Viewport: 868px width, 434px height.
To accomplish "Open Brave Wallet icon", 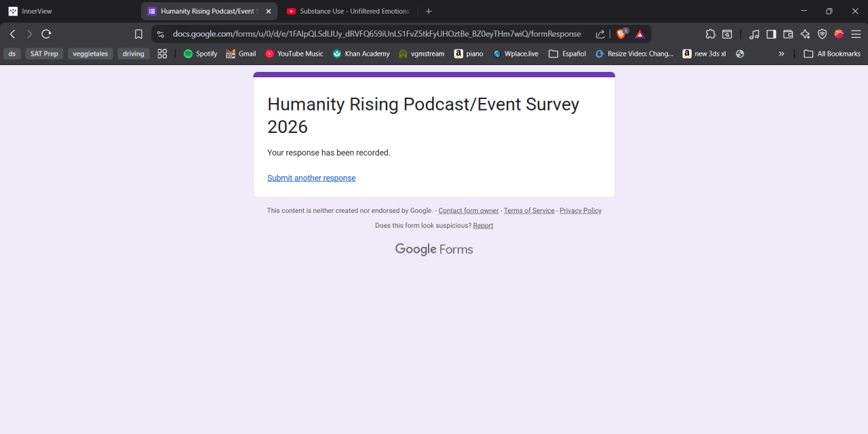I will pos(788,34).
